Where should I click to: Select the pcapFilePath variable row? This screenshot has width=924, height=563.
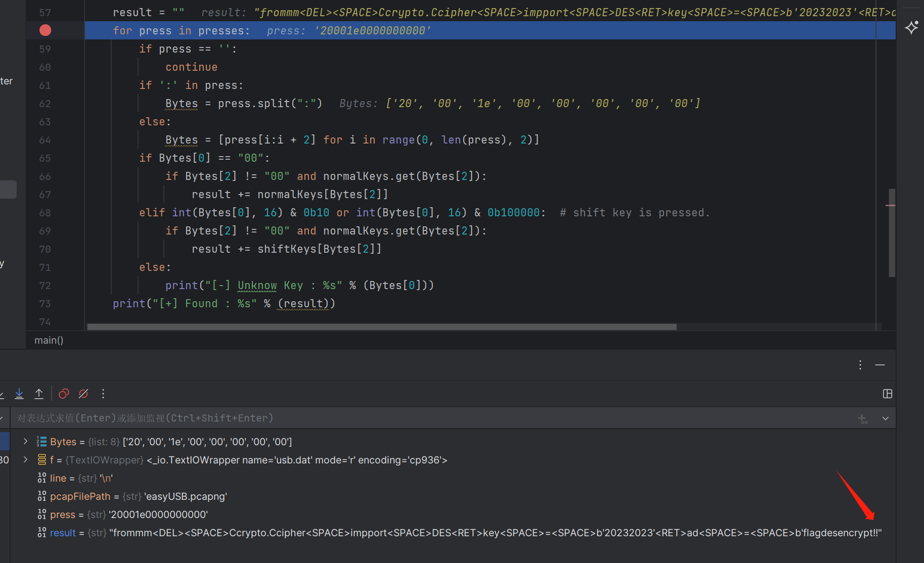(453, 496)
